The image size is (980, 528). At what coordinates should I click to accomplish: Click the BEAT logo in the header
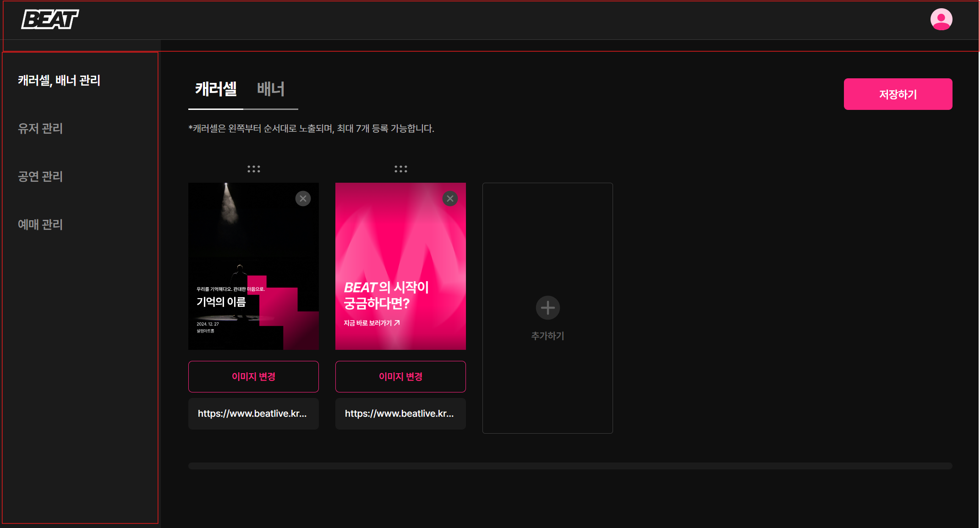50,19
